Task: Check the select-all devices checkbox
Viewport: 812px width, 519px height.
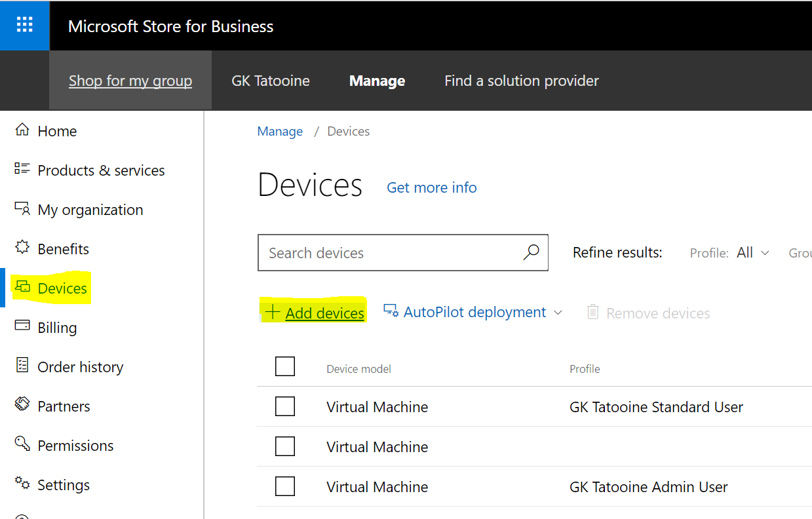Action: click(285, 366)
